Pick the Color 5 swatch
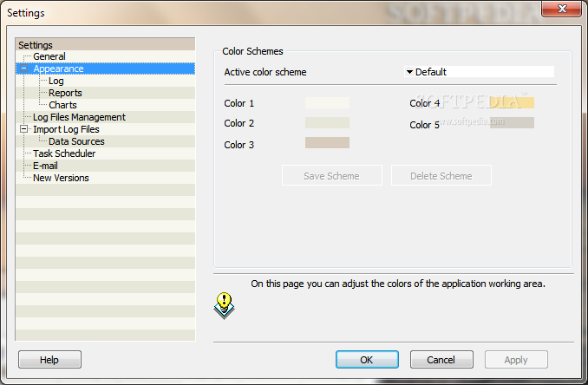Viewport: 588px width, 385px height. pyautogui.click(x=512, y=122)
